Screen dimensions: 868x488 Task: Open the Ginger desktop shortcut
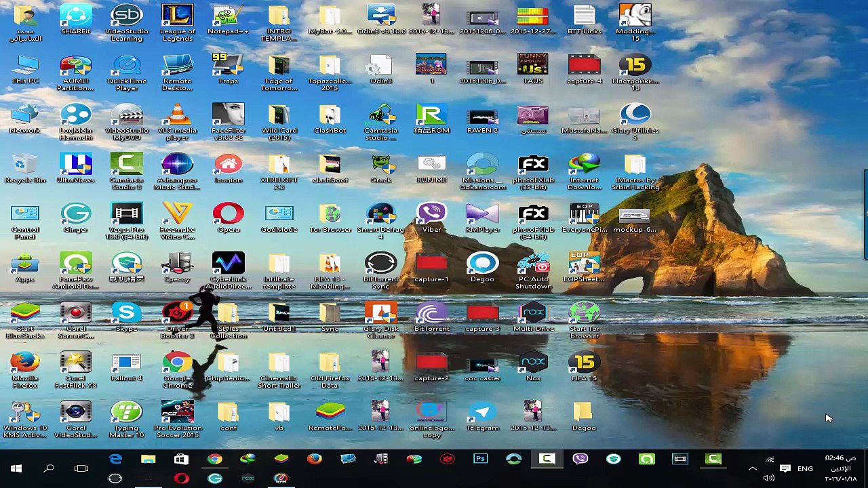[75, 218]
